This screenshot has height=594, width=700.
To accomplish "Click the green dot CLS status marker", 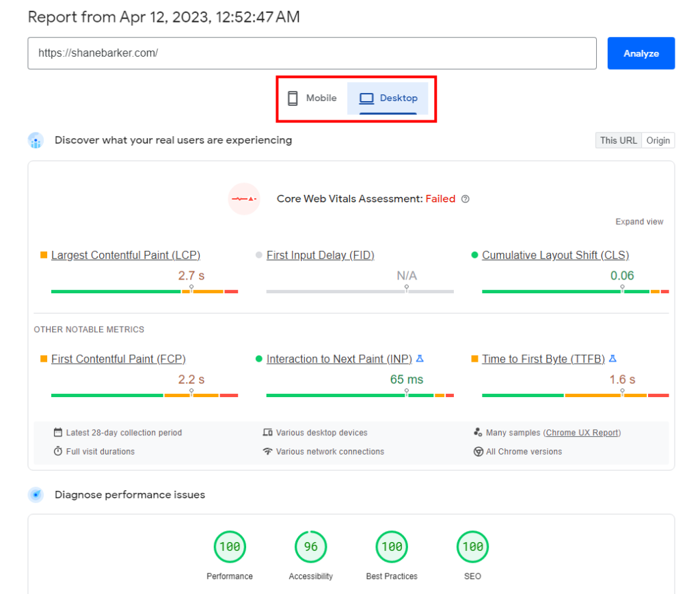I will [x=474, y=255].
